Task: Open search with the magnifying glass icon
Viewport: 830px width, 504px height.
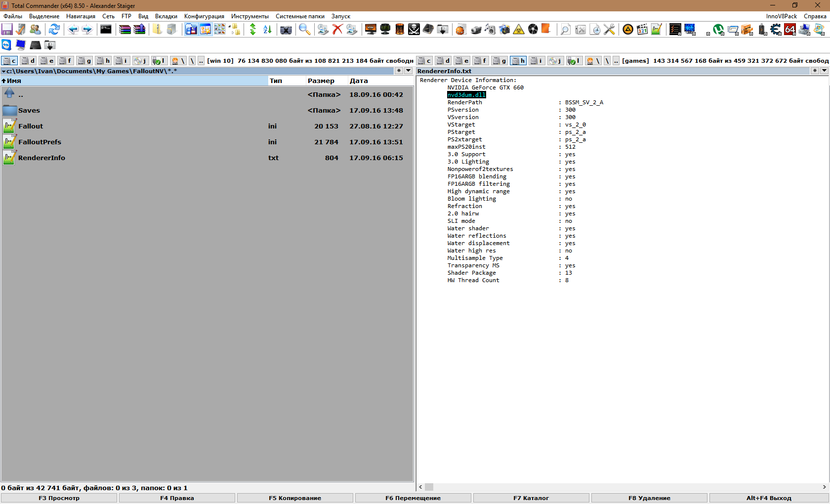Action: pos(305,30)
